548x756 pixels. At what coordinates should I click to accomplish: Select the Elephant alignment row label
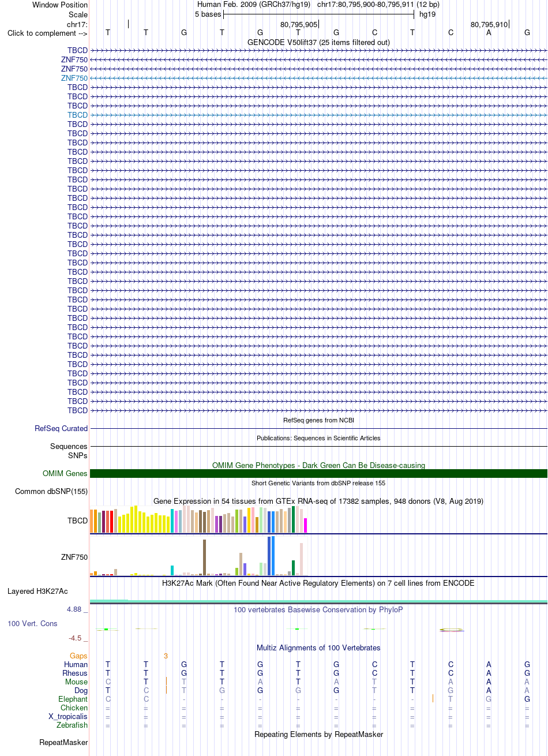pos(73,699)
